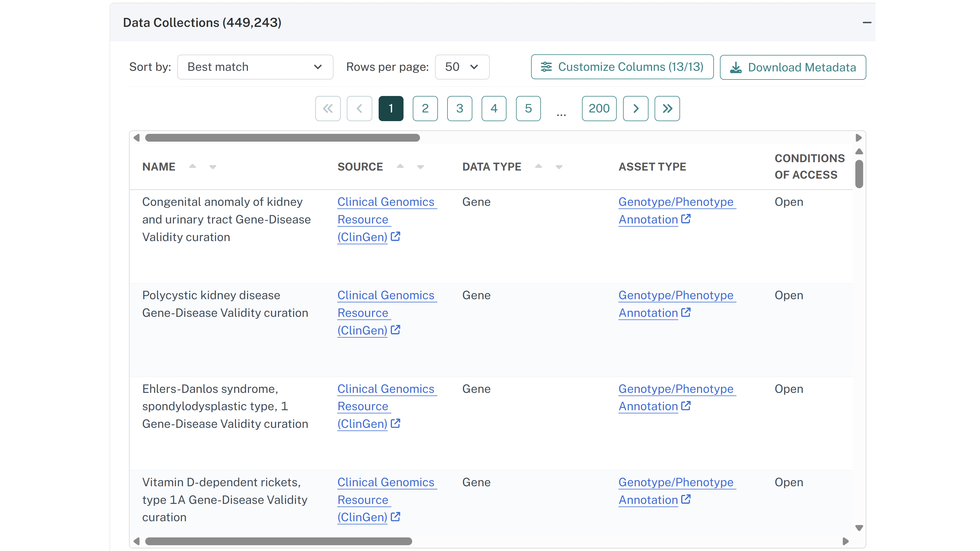Viewport: 980px width, 551px height.
Task: Sort NAME column ascending arrow
Action: [x=193, y=166]
